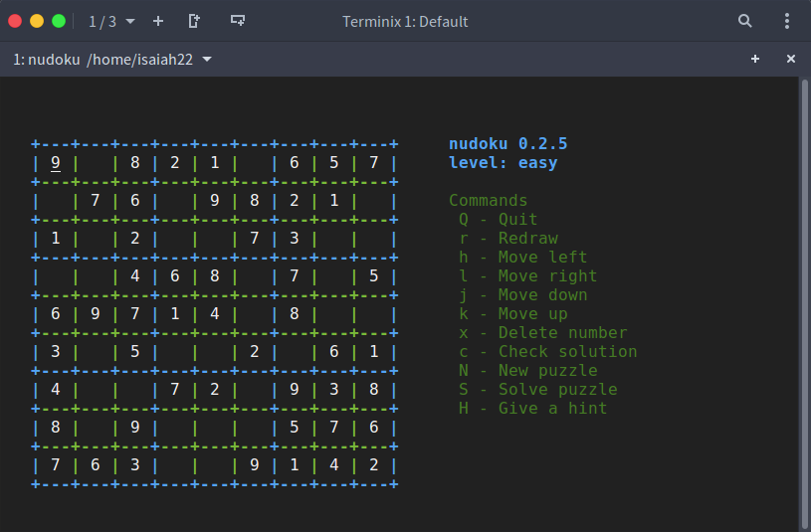Click the 5 in the eighth sudoku row

(x=295, y=427)
